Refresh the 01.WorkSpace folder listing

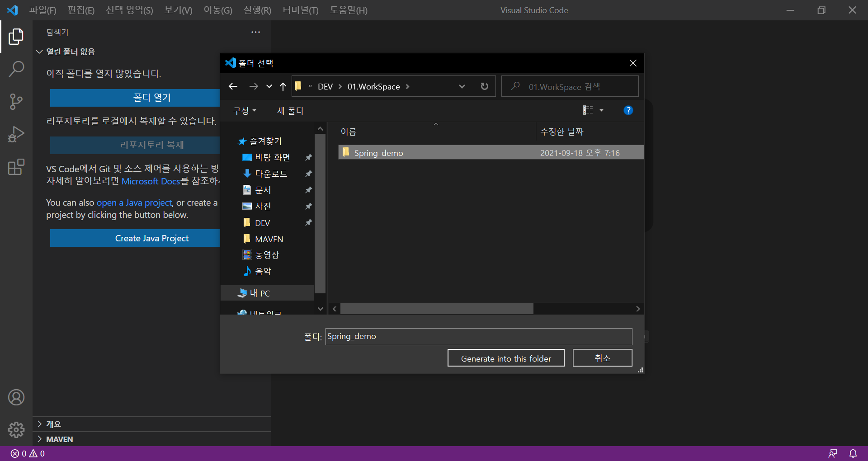tap(485, 86)
